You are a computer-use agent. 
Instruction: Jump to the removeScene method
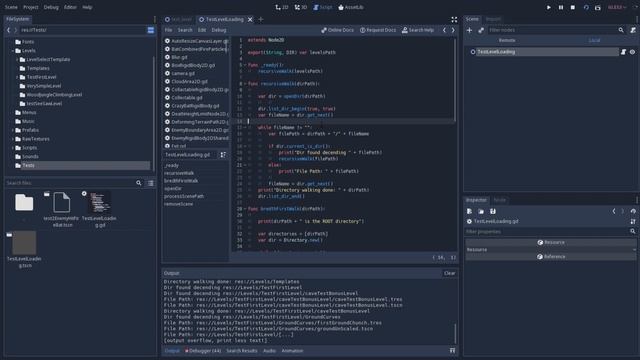pyautogui.click(x=178, y=204)
